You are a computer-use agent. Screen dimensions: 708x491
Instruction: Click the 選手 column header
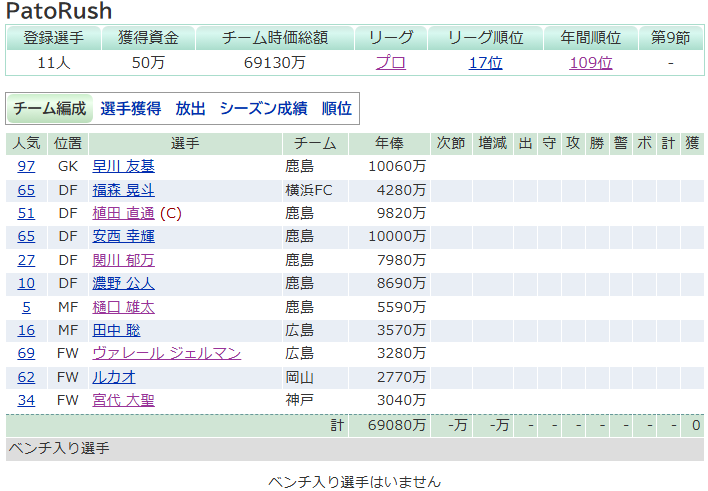(x=185, y=144)
